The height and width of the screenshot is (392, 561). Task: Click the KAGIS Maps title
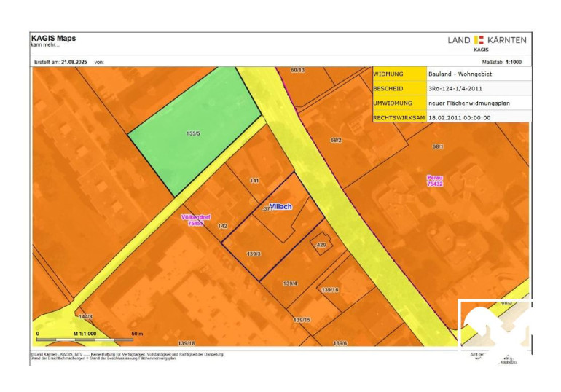coord(52,38)
